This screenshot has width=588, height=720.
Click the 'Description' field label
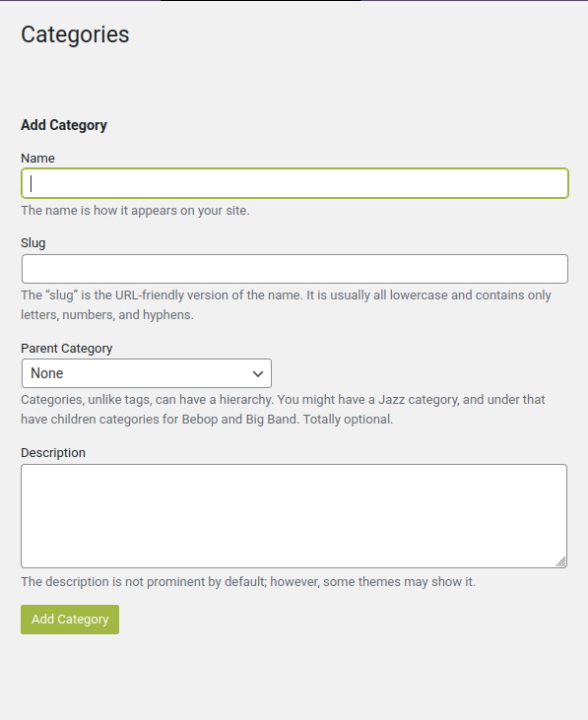(53, 453)
